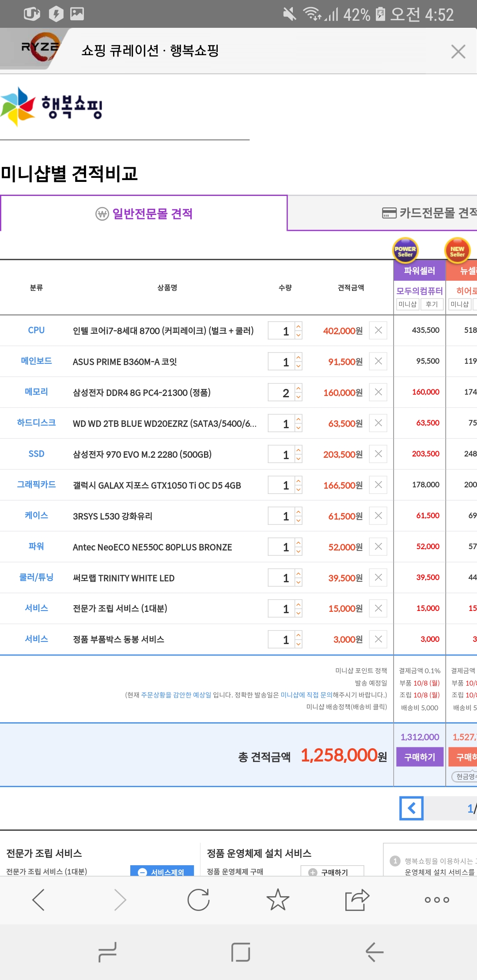477x980 pixels.
Task: Delete the SSD row using X icon
Action: pos(379,454)
